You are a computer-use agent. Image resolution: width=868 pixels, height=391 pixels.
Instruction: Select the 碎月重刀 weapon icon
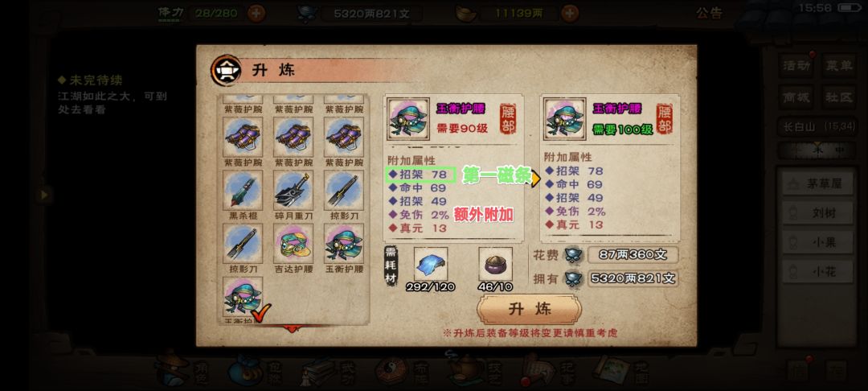click(293, 190)
